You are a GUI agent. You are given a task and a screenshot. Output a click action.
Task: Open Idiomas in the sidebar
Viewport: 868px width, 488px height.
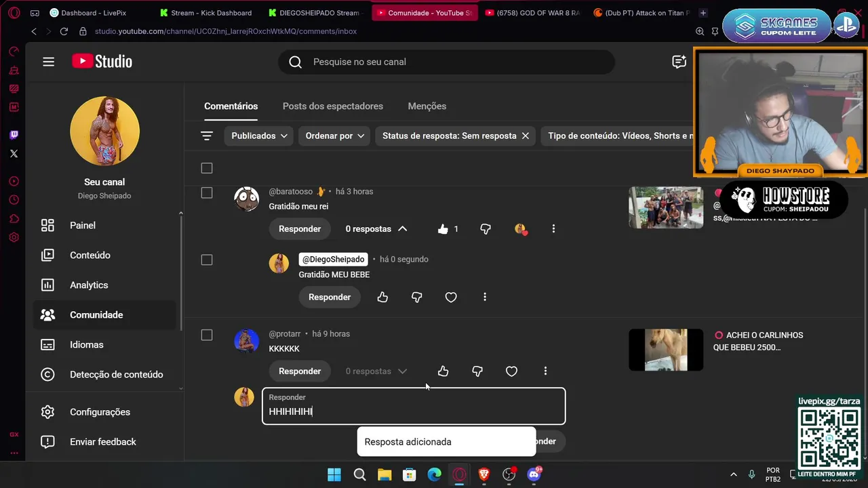coord(104,344)
